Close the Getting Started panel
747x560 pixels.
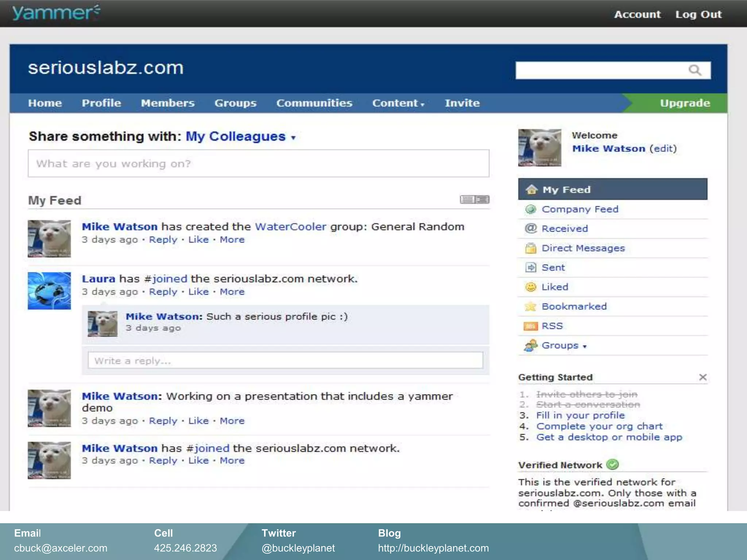click(703, 377)
